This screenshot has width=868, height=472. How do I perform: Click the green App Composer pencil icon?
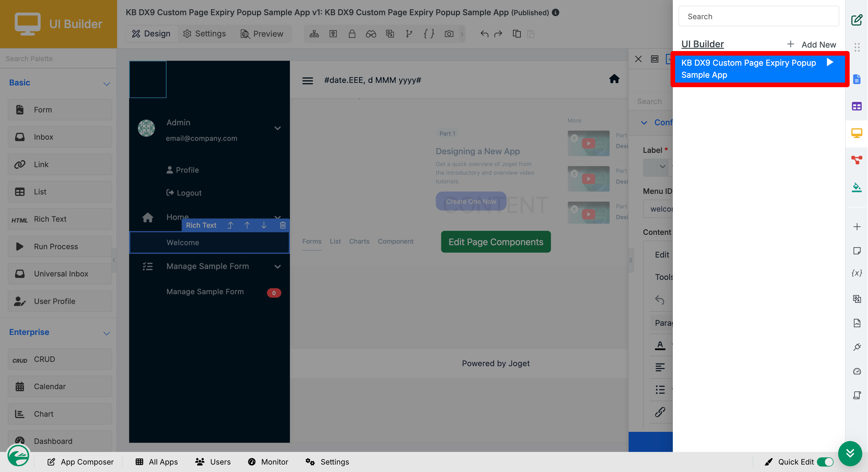point(857,19)
